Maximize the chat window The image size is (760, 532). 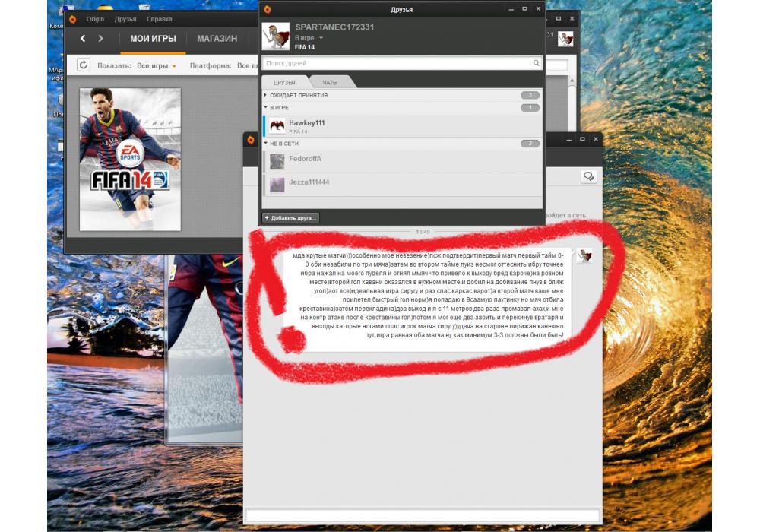click(x=582, y=140)
